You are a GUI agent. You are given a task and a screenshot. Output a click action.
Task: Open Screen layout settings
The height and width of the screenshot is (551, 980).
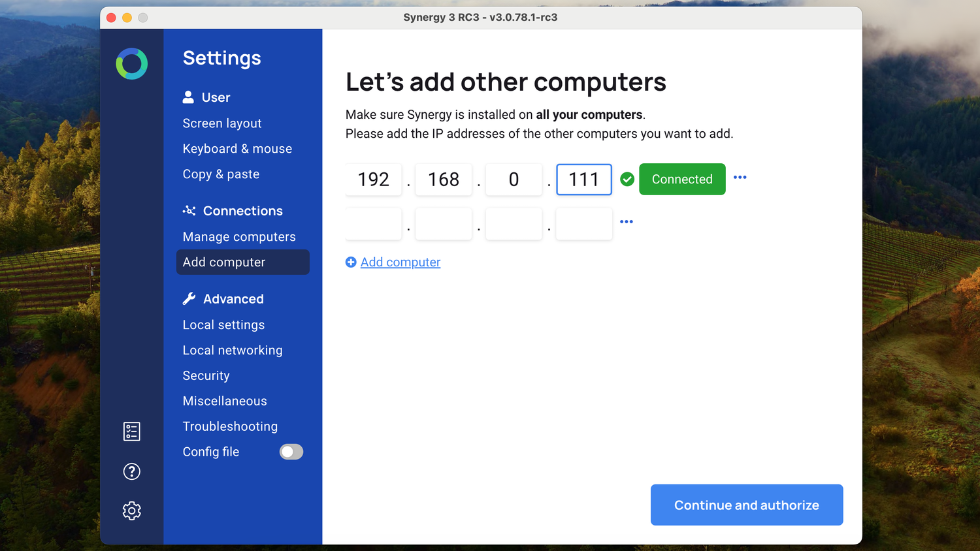222,123
